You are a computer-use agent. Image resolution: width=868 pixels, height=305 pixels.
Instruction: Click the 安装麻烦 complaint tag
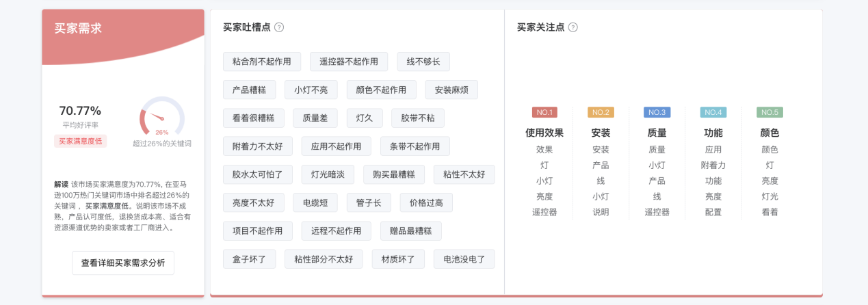[x=451, y=90]
